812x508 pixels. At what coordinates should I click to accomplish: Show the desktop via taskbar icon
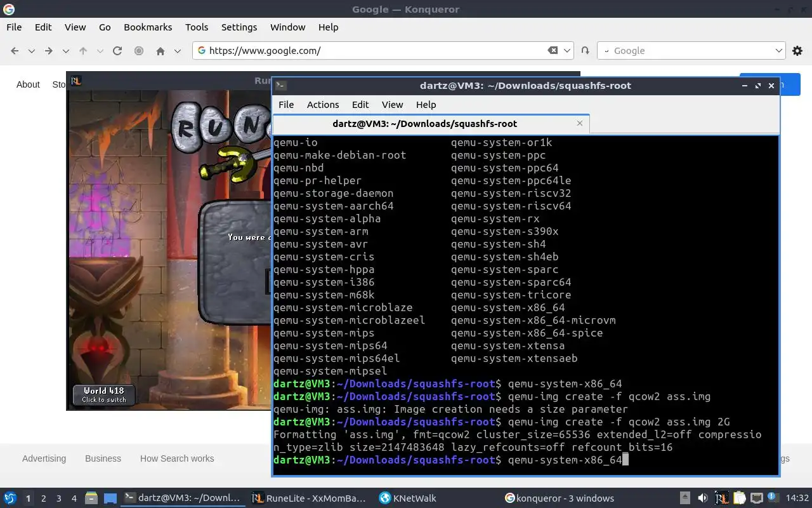[x=110, y=498]
